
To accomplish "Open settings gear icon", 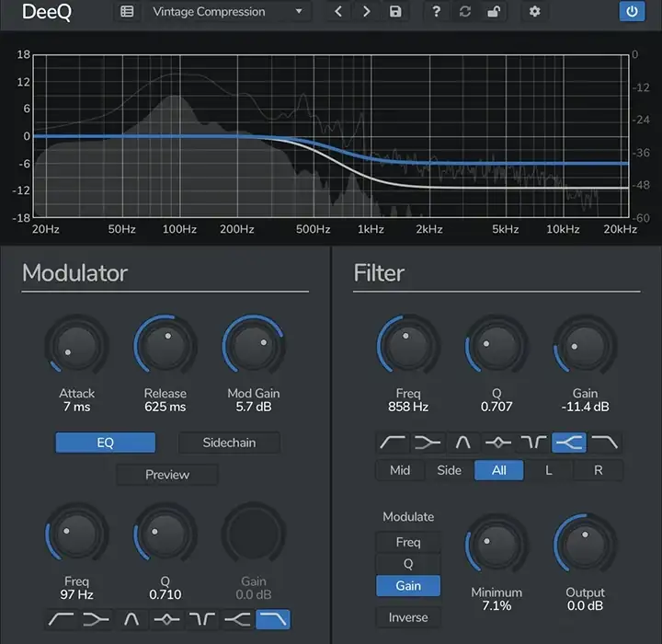I will pos(534,11).
